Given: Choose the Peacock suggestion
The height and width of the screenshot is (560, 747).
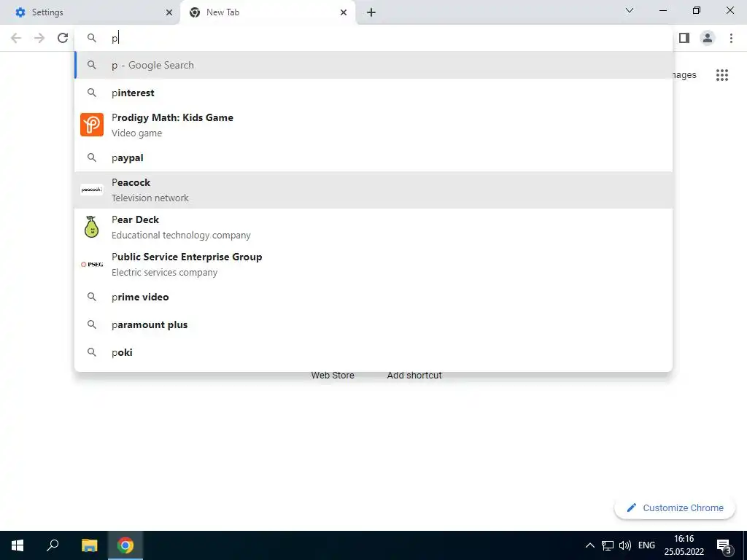Looking at the screenshot, I should [373, 190].
